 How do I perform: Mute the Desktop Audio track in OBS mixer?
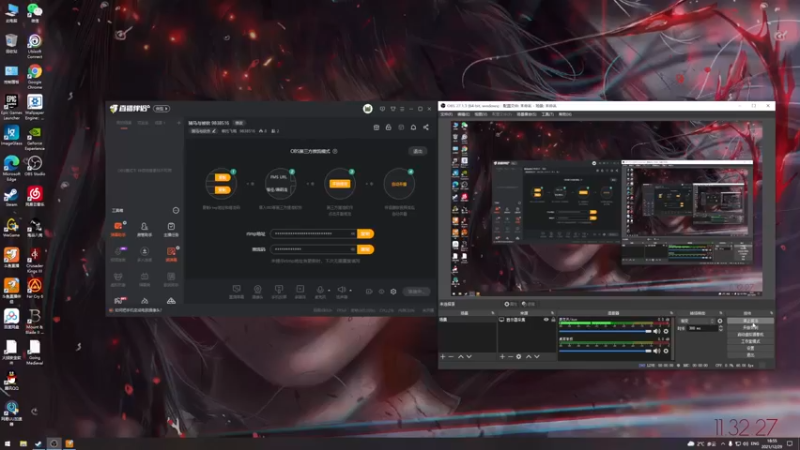pyautogui.click(x=657, y=351)
